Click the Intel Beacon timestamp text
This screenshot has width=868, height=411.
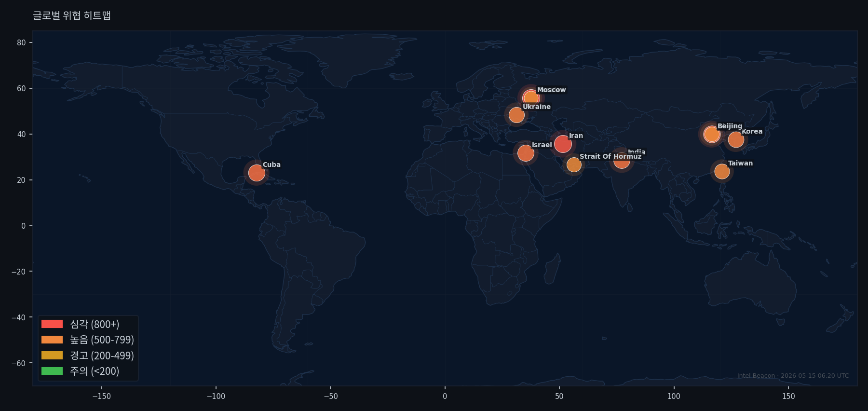[793, 376]
